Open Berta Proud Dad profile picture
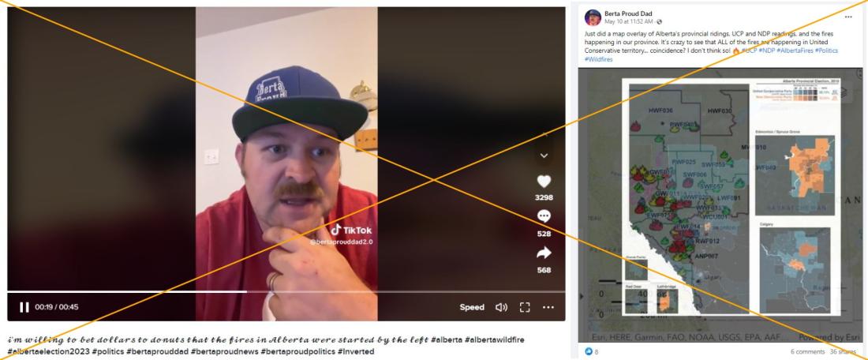The height and width of the screenshot is (360, 868). click(593, 17)
